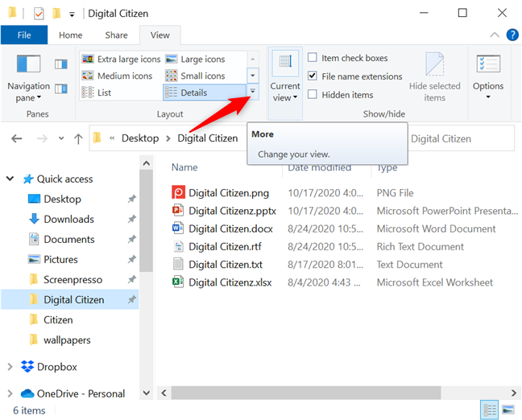Open Screenpresso folder in sidebar
This screenshot has width=522, height=420.
(72, 280)
